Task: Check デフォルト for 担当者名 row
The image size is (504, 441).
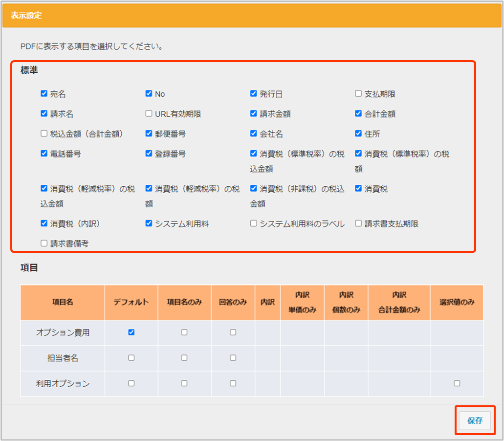Action: (x=131, y=358)
